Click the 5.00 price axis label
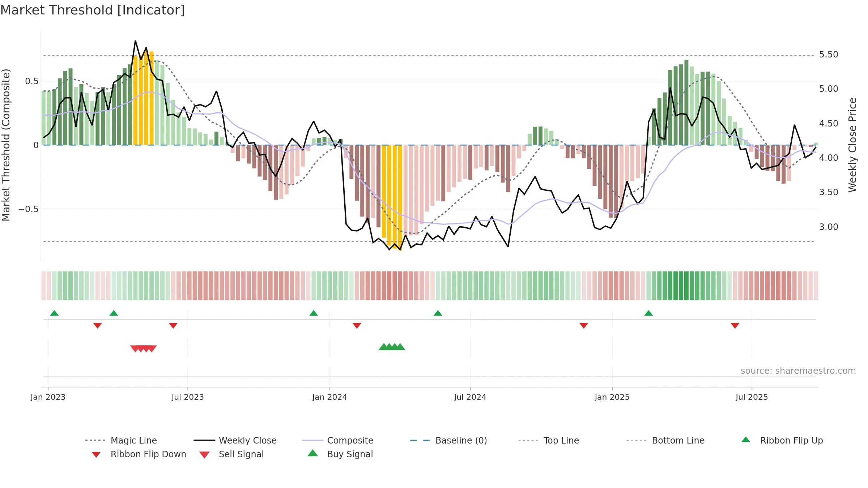The width and height of the screenshot is (868, 488). (x=829, y=89)
